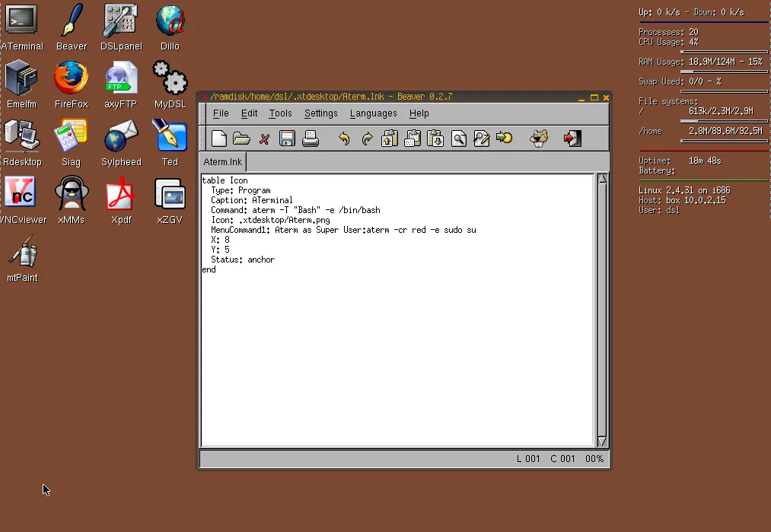Click the New file icon in Beaver toolbar
The image size is (771, 532).
pos(219,139)
